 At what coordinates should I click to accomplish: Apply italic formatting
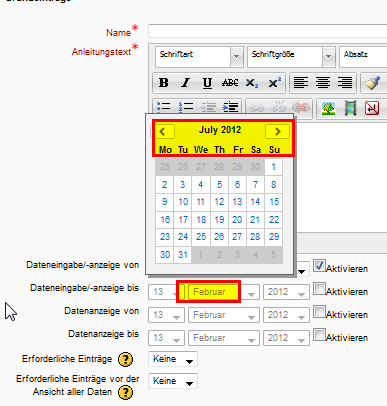(x=186, y=83)
